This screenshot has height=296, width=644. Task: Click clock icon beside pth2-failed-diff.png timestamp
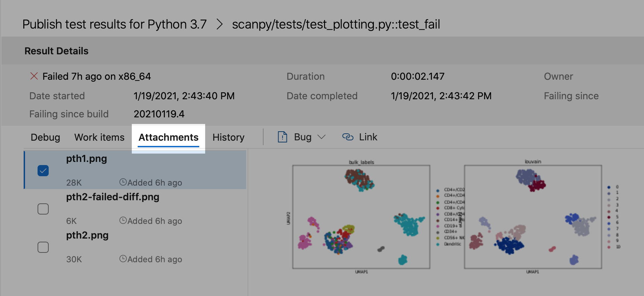tap(123, 220)
